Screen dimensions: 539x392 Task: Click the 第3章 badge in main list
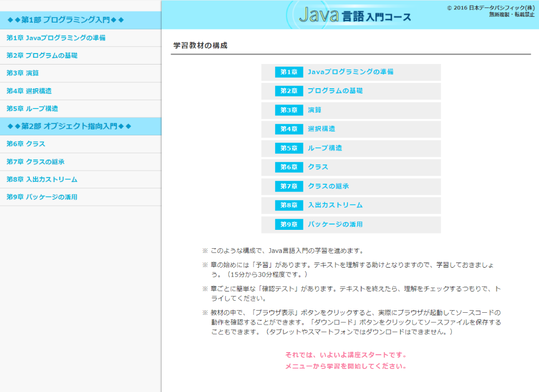[x=289, y=110]
